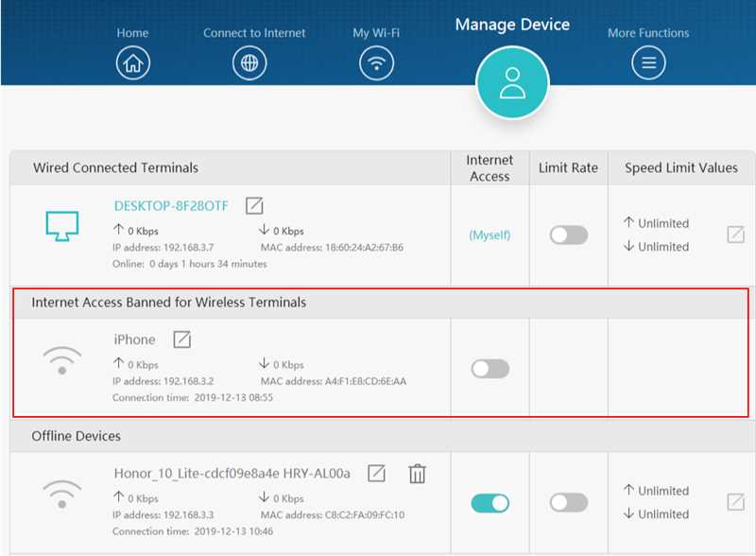This screenshot has height=556, width=756.
Task: Edit speed limit values for Honor_10_Lite
Action: [735, 502]
